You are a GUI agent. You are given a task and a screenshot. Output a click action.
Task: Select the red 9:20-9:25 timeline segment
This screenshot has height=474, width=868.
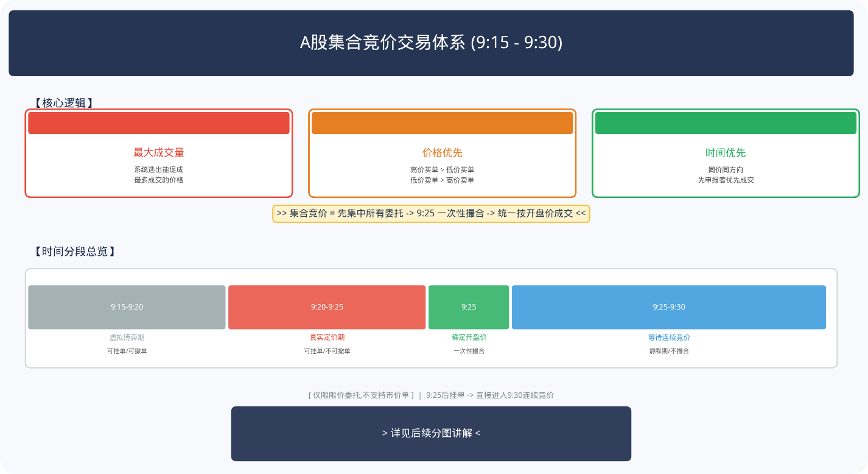327,307
